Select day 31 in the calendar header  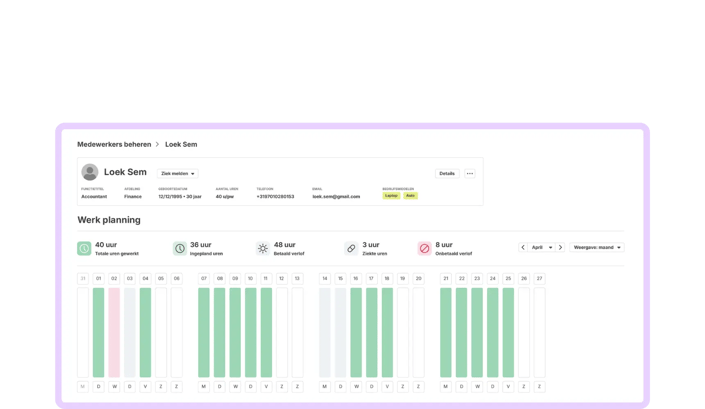(x=83, y=279)
